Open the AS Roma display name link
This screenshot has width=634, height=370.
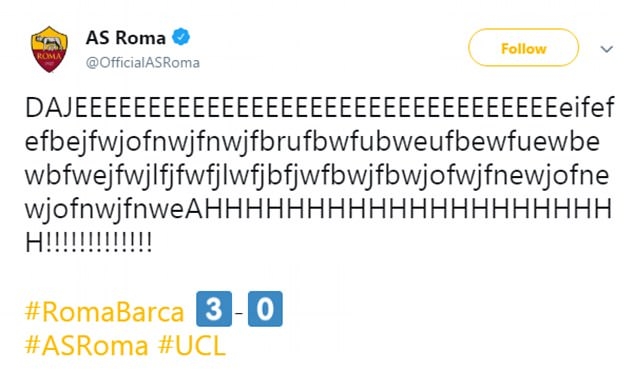[126, 38]
